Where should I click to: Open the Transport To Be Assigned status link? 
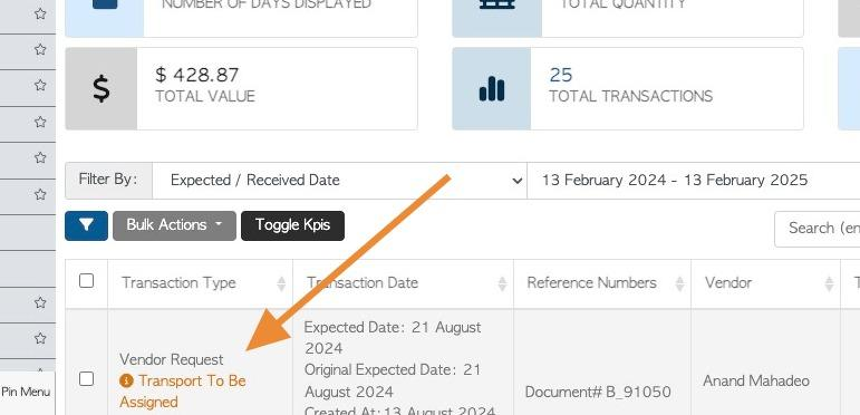[x=183, y=391]
